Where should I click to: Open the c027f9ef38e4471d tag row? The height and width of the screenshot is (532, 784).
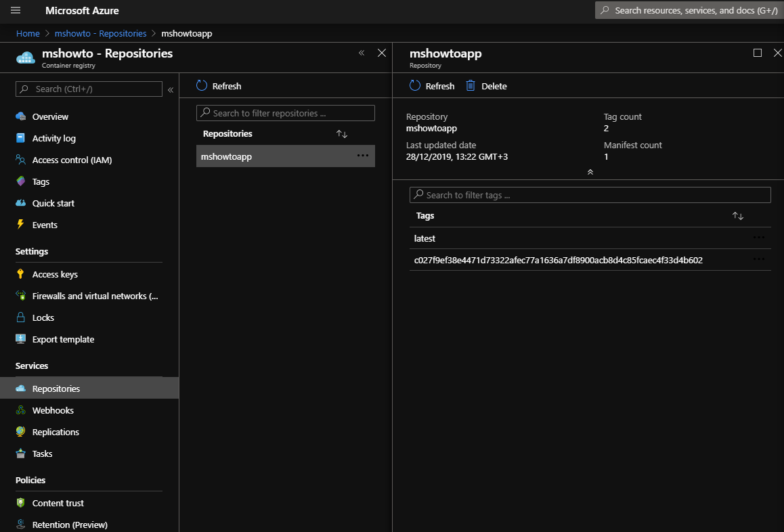click(x=590, y=260)
